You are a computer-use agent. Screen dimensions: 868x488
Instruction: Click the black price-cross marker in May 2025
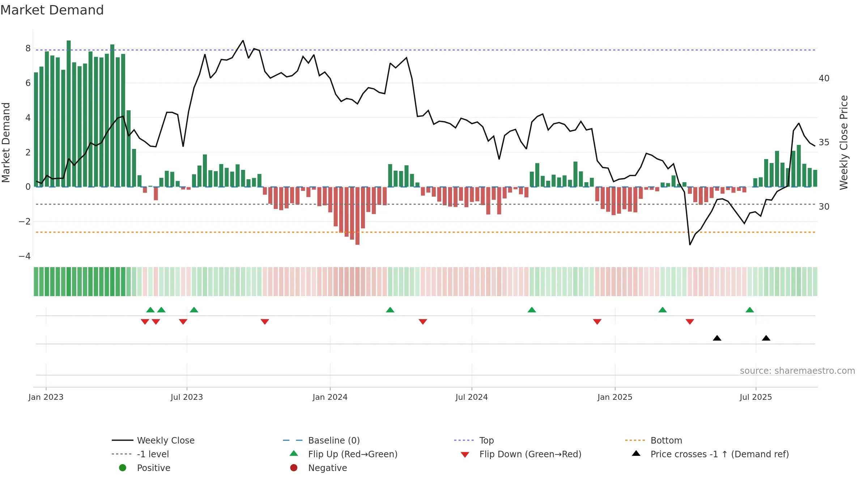[x=717, y=338]
